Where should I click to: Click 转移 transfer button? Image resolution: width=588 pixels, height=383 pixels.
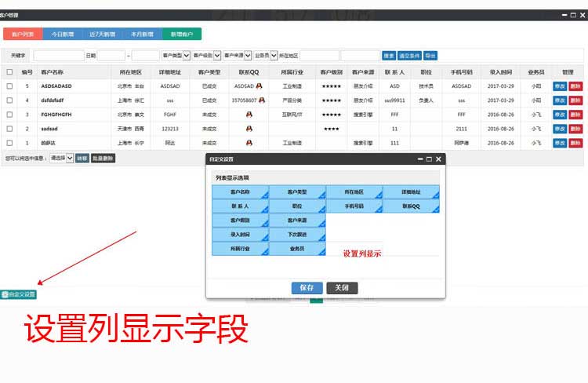(82, 158)
